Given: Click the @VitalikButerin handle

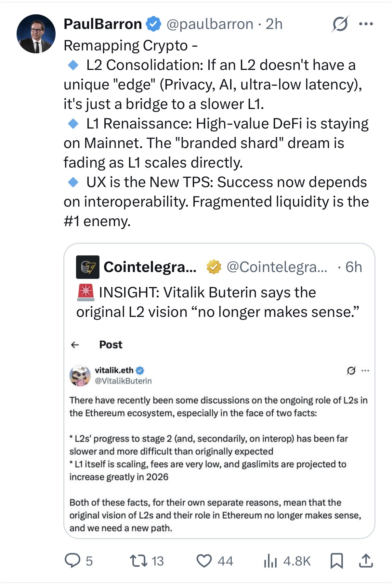Looking at the screenshot, I should 123,381.
